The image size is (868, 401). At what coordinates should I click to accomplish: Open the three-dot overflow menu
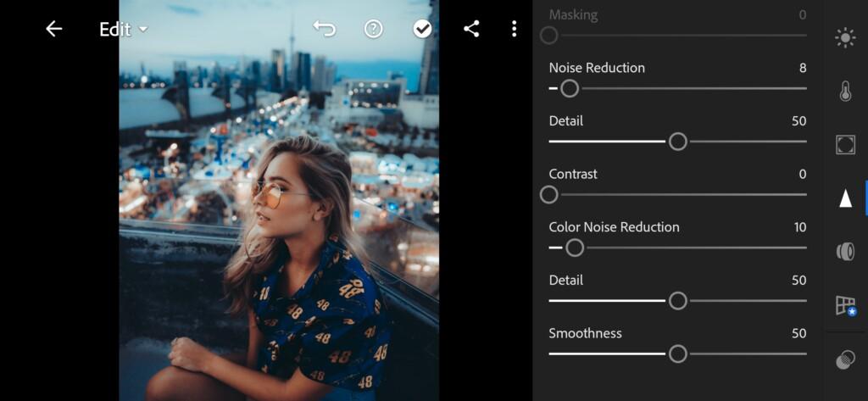pyautogui.click(x=515, y=29)
